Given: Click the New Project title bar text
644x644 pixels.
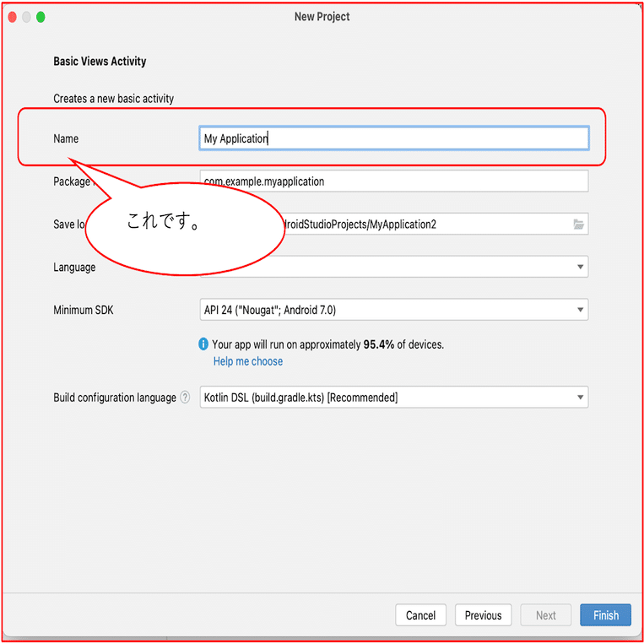Looking at the screenshot, I should click(322, 17).
